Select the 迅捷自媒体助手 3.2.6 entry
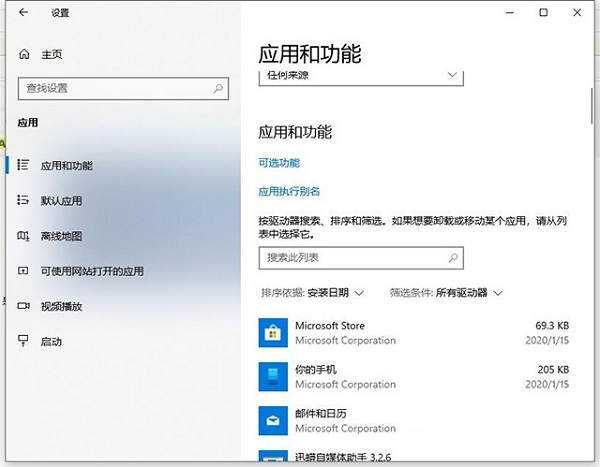Image resolution: width=600 pixels, height=467 pixels. pyautogui.click(x=343, y=457)
